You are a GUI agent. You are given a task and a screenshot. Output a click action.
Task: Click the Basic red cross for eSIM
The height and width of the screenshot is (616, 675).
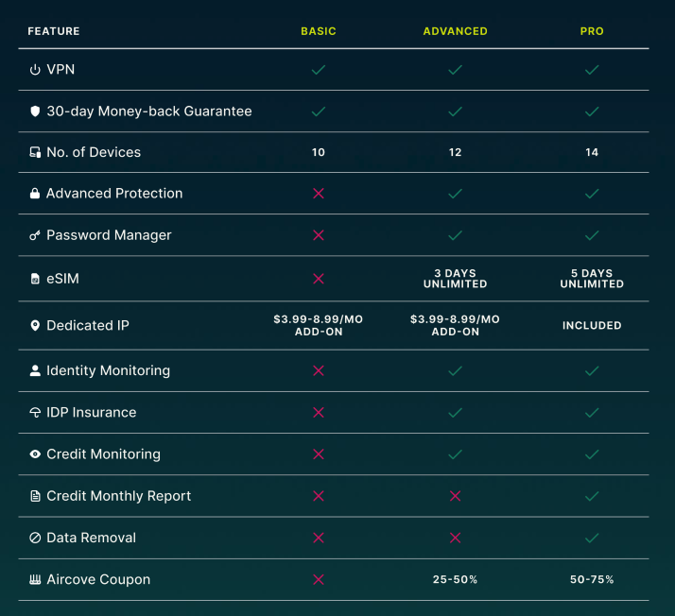coord(319,279)
